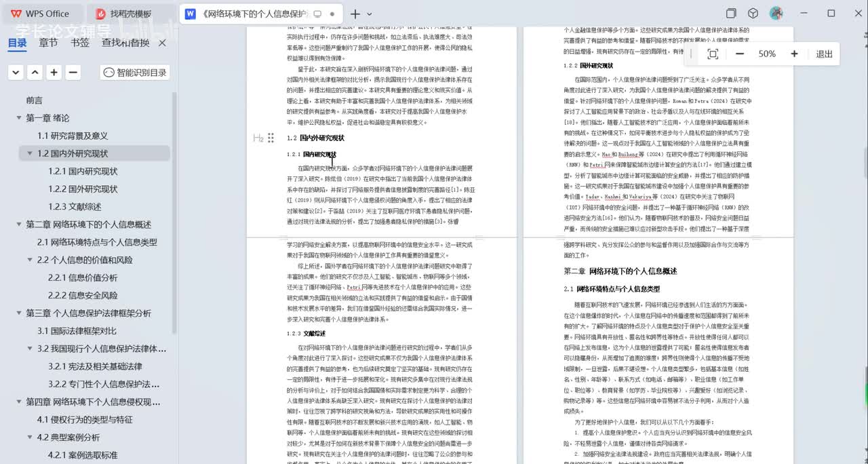Screen dimensions: 868x464
Task: Collapse the 第一章 绪论 tree node
Action: point(19,118)
